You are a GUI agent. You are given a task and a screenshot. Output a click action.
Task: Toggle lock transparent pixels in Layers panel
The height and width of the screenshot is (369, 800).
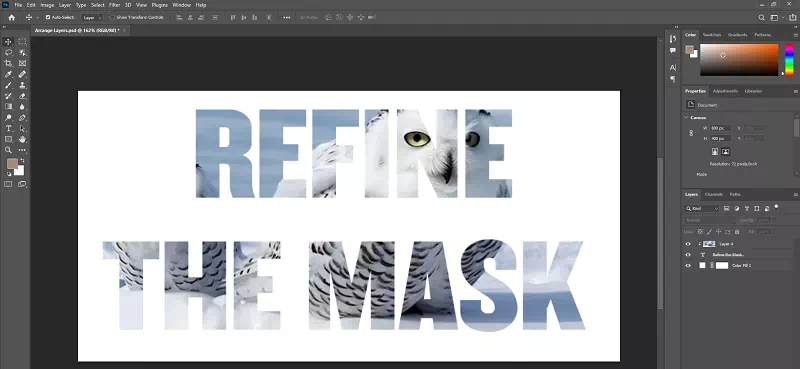(x=701, y=232)
